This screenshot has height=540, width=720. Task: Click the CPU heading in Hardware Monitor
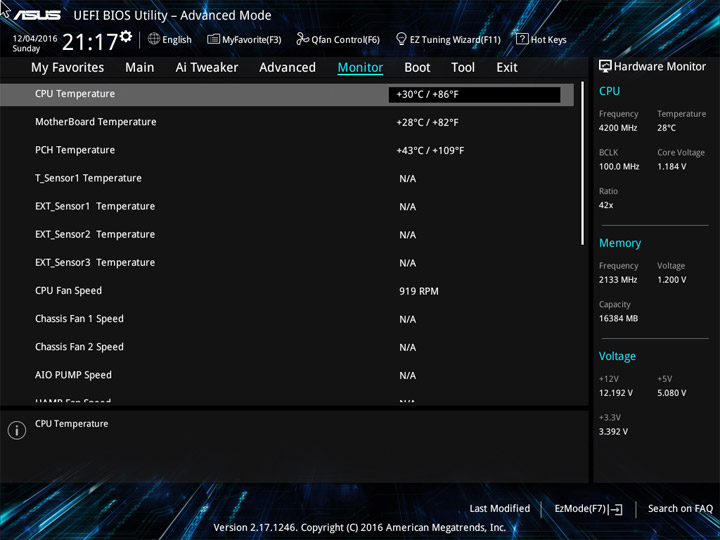coord(609,91)
